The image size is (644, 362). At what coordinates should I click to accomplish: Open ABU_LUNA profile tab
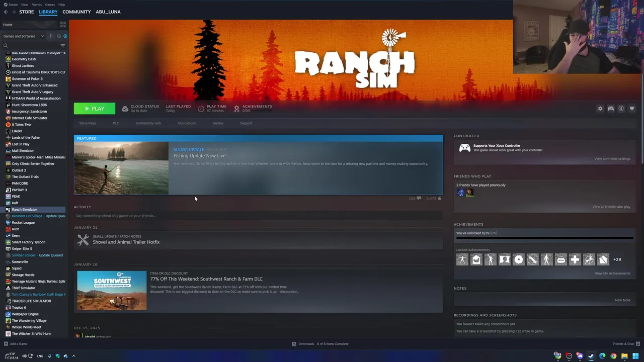pyautogui.click(x=108, y=12)
